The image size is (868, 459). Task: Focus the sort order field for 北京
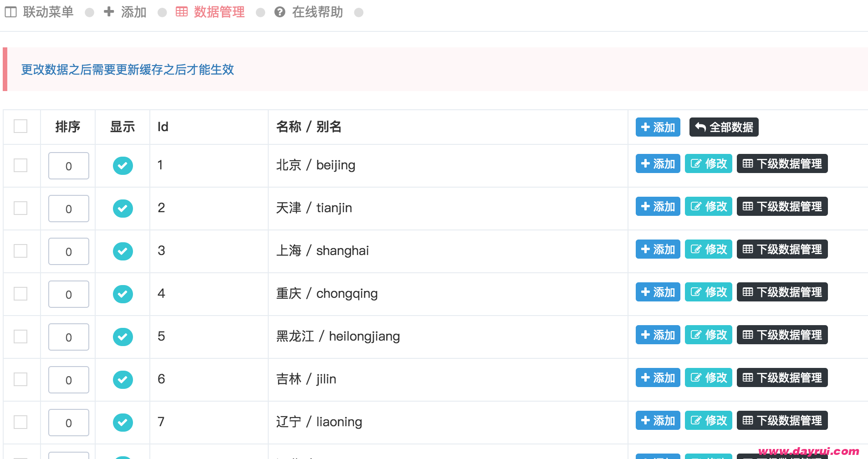pyautogui.click(x=69, y=166)
